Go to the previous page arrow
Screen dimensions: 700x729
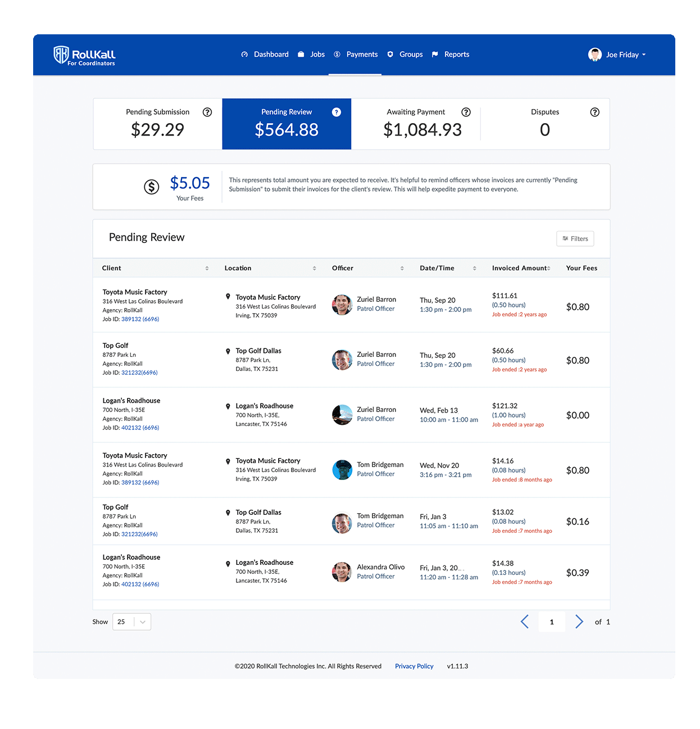tap(525, 621)
